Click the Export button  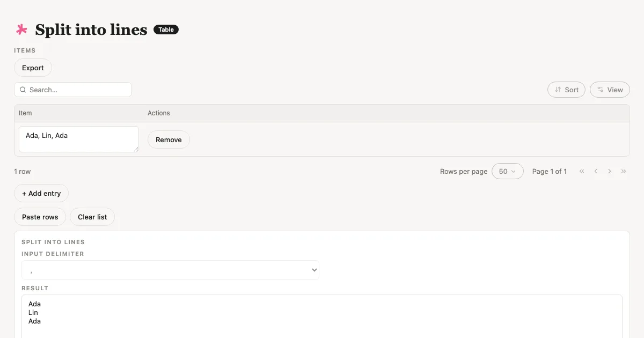33,68
